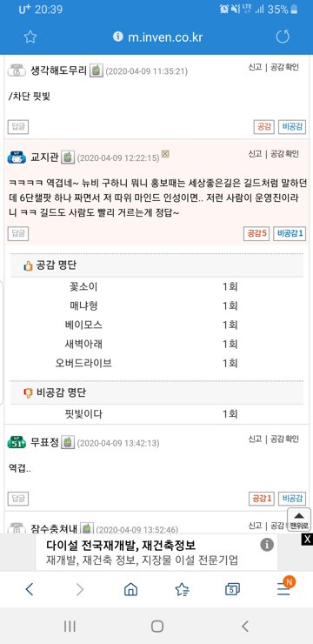Tap the bookmark star icon in header
Screen dimensions: 313x644
(x=30, y=37)
